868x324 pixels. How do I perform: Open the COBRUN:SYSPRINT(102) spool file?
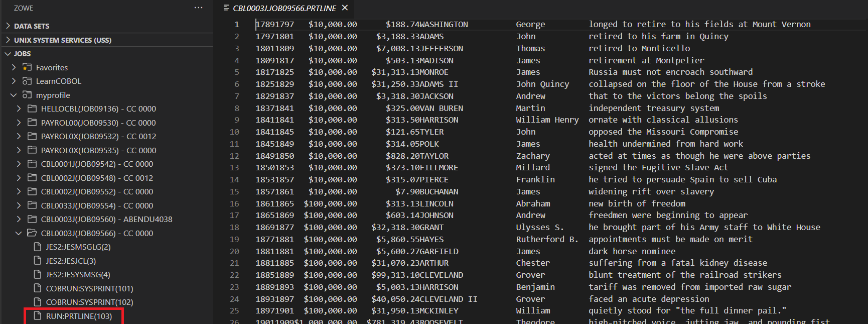pyautogui.click(x=89, y=302)
